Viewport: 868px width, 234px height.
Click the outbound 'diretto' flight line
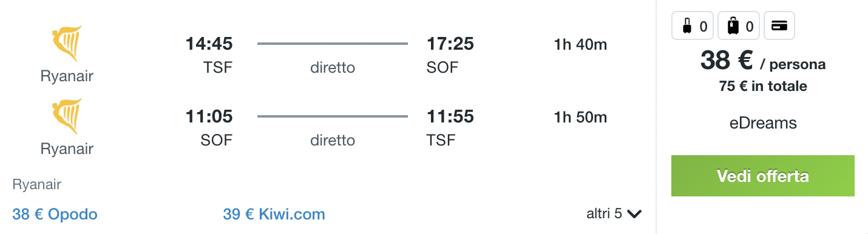[333, 44]
